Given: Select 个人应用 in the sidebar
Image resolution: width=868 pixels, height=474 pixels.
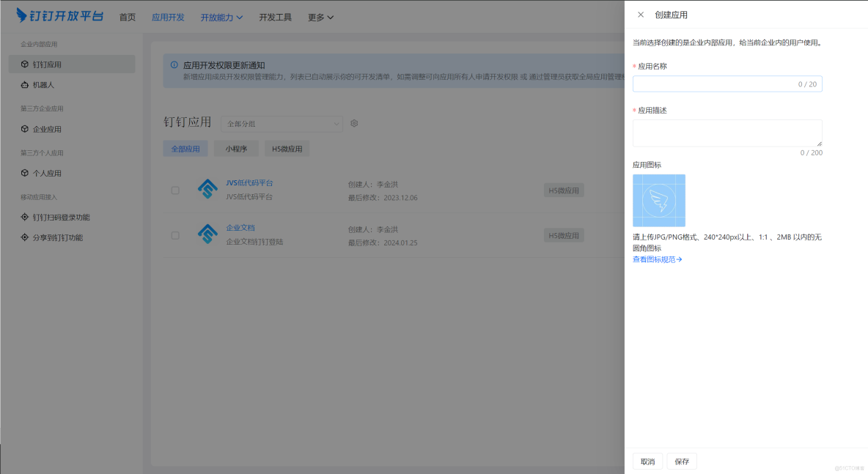Looking at the screenshot, I should point(44,173).
